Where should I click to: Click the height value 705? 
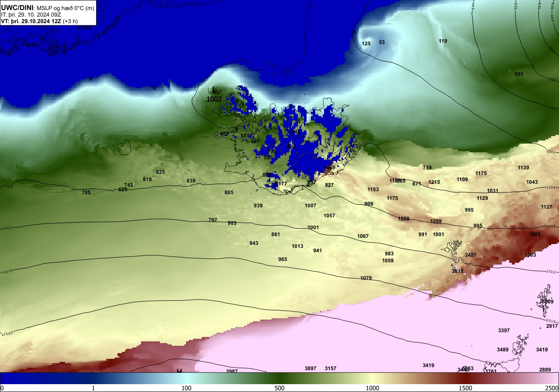click(86, 193)
